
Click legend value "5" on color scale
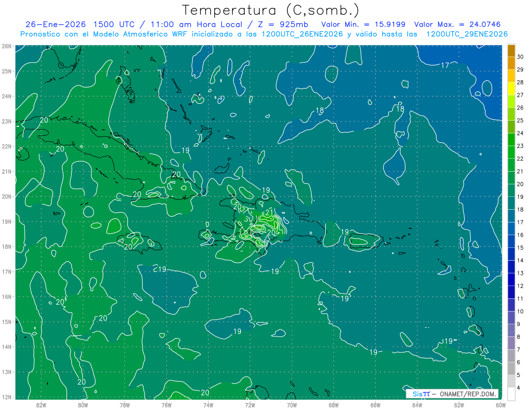coord(519,375)
